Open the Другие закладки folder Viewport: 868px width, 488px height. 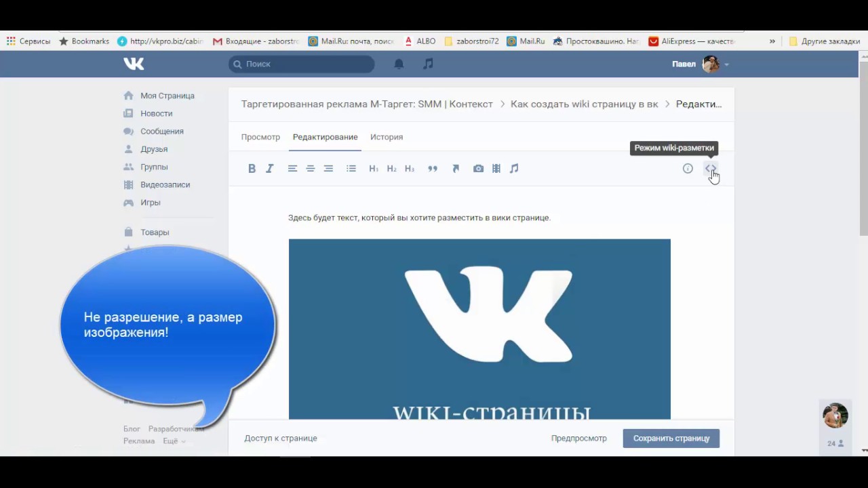coord(825,41)
